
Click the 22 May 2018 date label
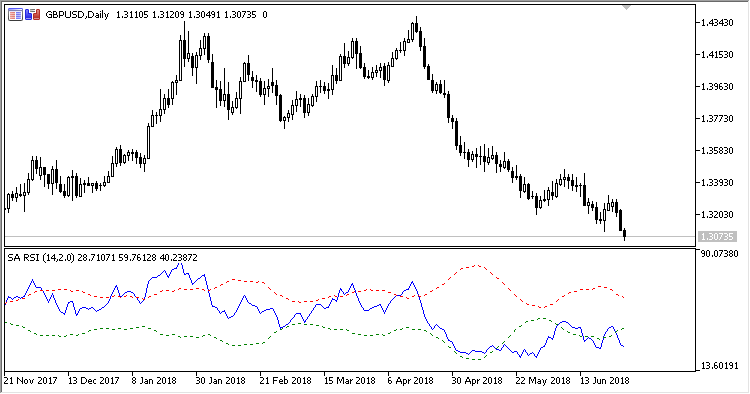pyautogui.click(x=543, y=381)
